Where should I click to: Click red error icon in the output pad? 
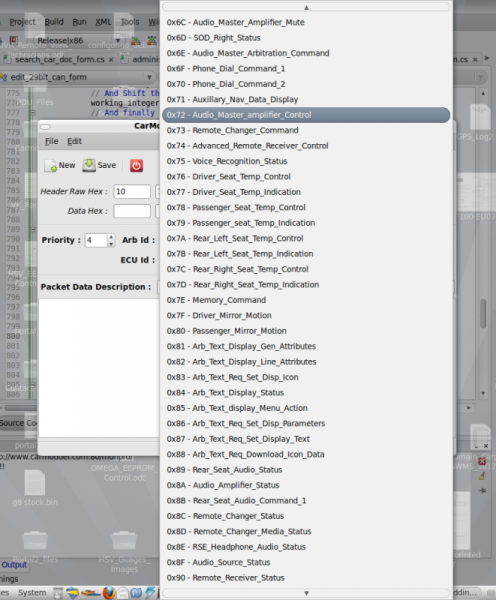click(x=482, y=461)
